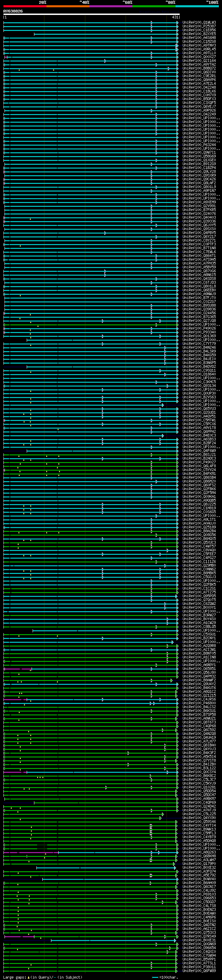Click the cyan 80–100% identity legend bar
The width and height of the screenshot is (222, 980).
click(x=197, y=6)
